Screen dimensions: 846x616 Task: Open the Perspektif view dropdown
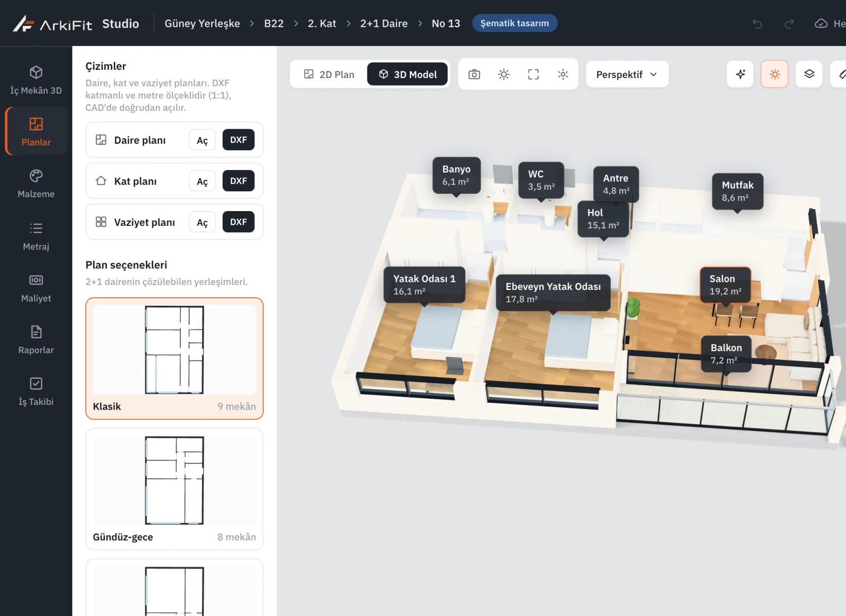click(627, 74)
